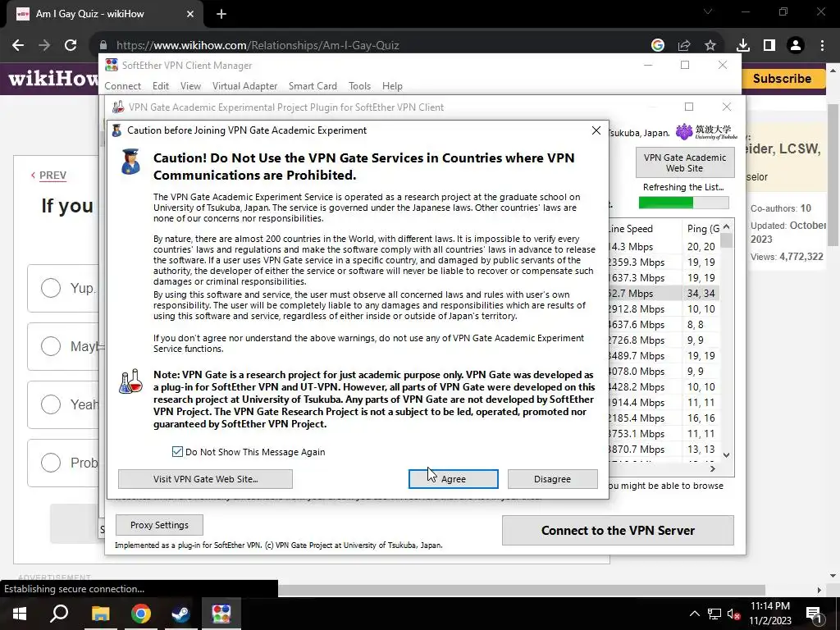This screenshot has width=840, height=630.
Task: Click Connect to the VPN Server button
Action: [x=618, y=531]
